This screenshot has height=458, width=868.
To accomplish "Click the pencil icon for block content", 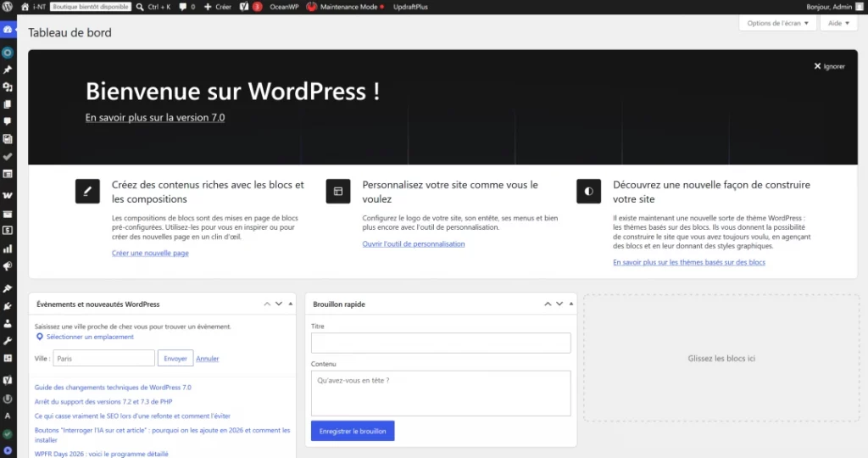I will (x=87, y=191).
